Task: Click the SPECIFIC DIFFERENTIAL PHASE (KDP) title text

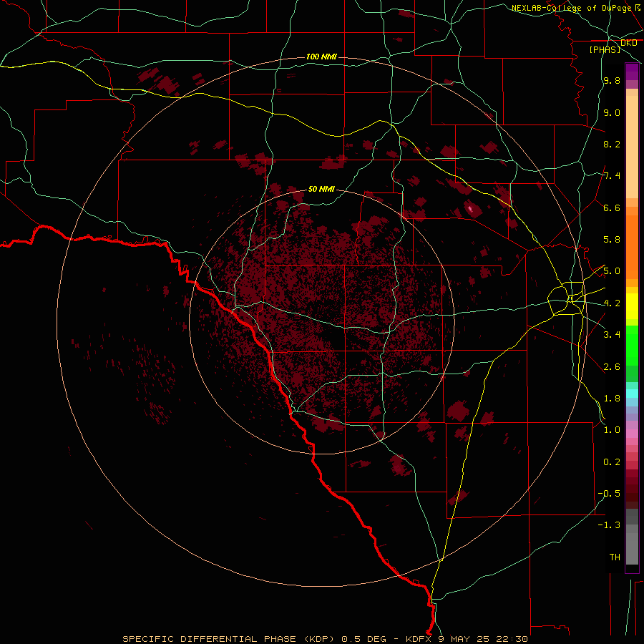Action: pos(229,639)
